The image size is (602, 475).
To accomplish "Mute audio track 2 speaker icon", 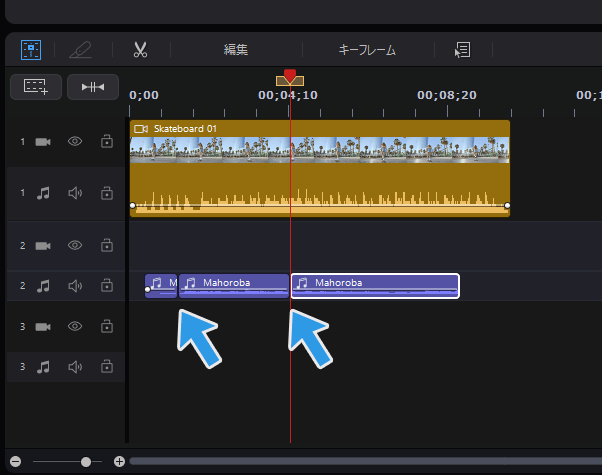I will coord(74,286).
